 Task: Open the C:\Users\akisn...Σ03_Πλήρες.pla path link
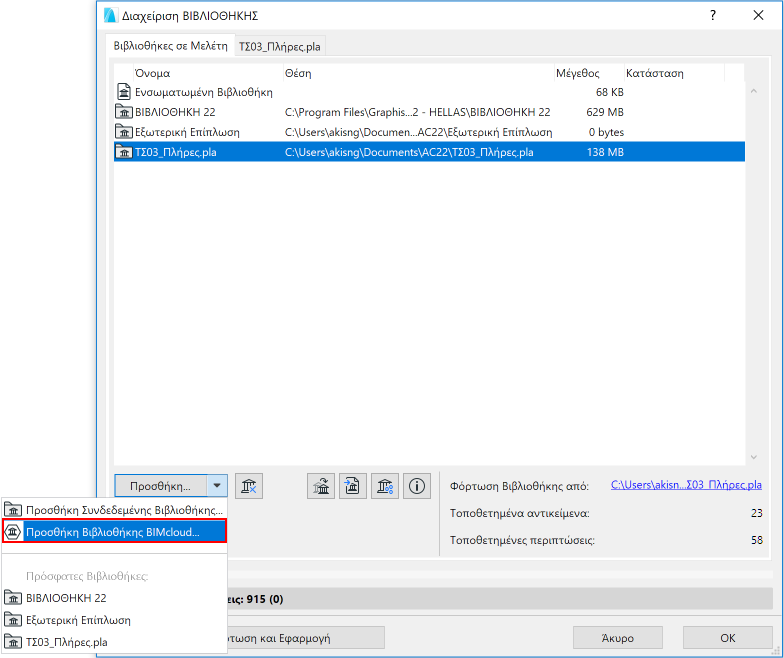[686, 485]
